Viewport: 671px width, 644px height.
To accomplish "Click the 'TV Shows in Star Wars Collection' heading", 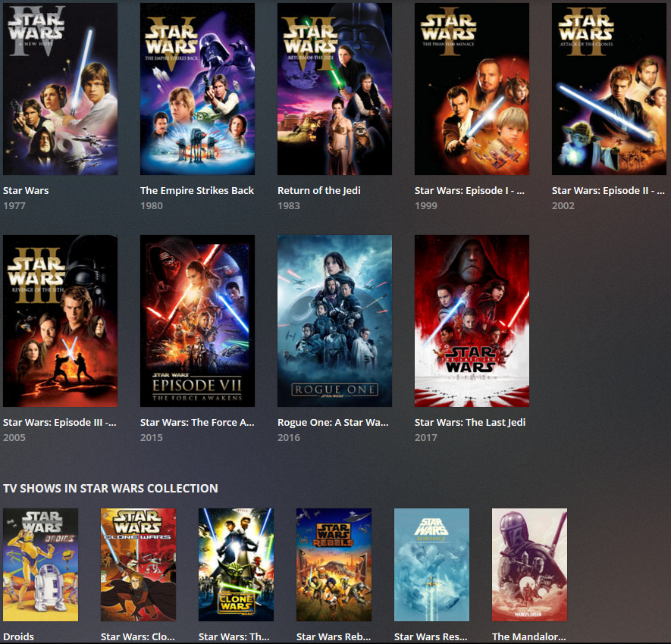I will tap(111, 489).
